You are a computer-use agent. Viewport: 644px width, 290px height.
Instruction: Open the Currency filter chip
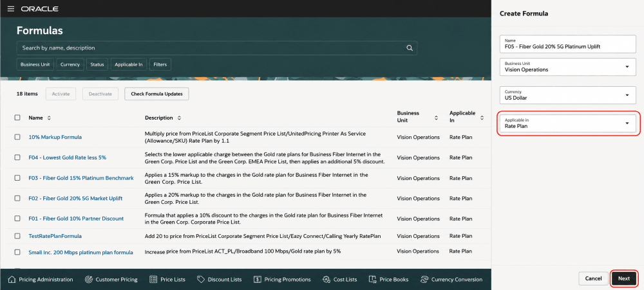pyautogui.click(x=70, y=64)
